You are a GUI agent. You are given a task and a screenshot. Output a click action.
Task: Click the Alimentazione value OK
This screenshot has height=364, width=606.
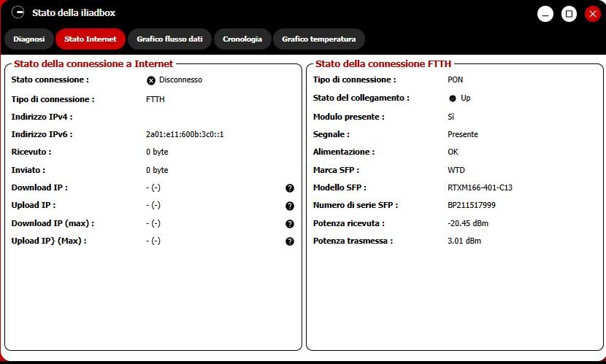[x=453, y=152]
